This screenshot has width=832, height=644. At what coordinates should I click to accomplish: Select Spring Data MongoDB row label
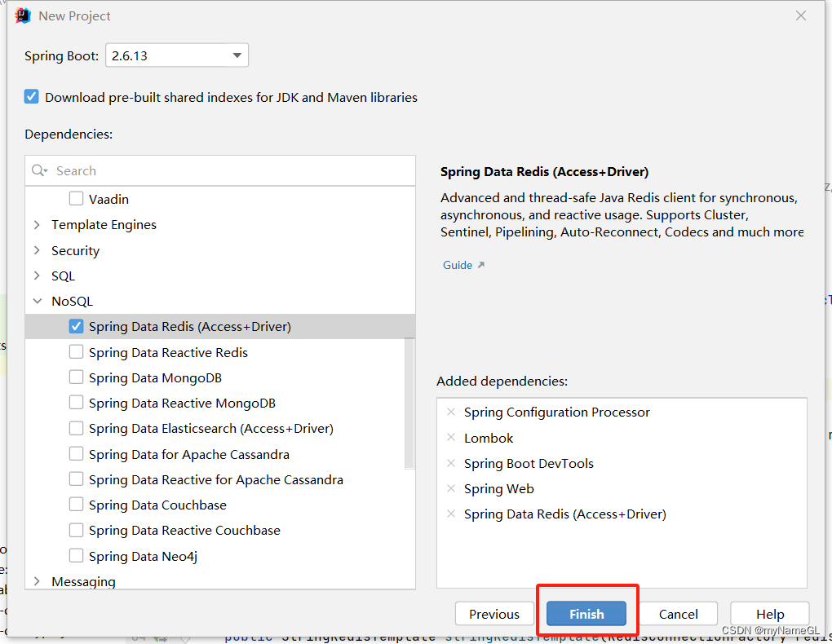(155, 377)
